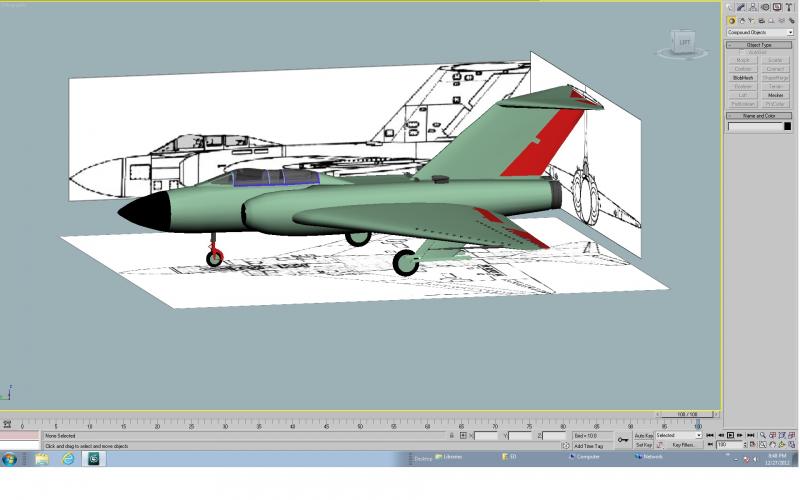Select the Lights category icon

point(751,21)
